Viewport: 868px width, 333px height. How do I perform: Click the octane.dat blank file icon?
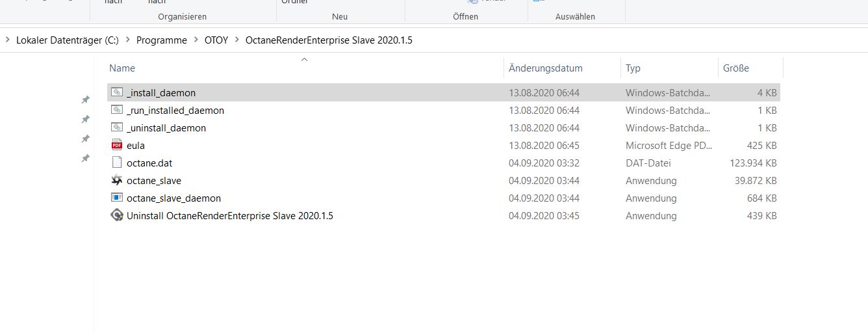(117, 163)
